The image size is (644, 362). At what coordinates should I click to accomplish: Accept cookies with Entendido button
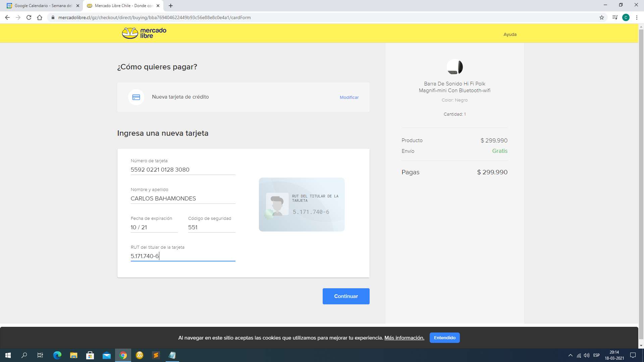coord(444,338)
